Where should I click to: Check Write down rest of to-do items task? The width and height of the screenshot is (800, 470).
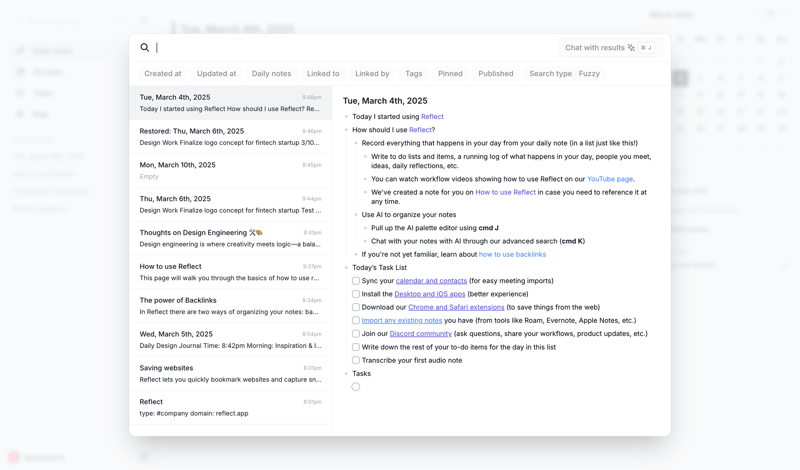click(356, 347)
